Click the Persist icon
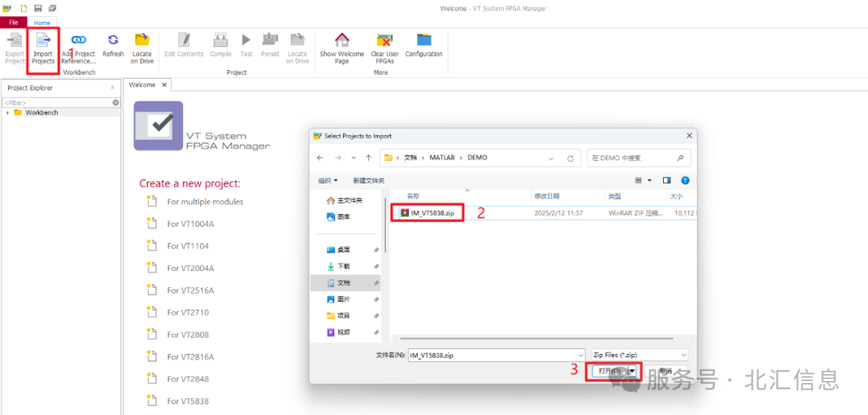The height and width of the screenshot is (415, 868). (x=270, y=40)
